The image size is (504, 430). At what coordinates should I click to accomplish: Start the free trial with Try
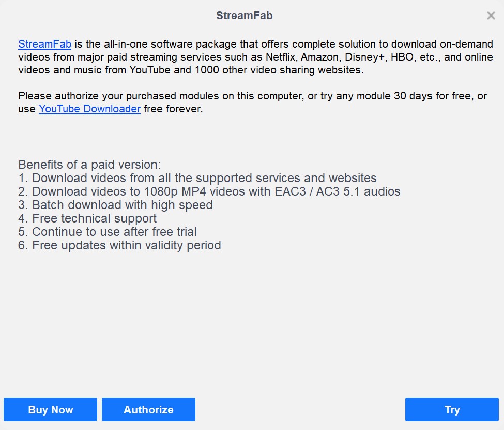(452, 409)
